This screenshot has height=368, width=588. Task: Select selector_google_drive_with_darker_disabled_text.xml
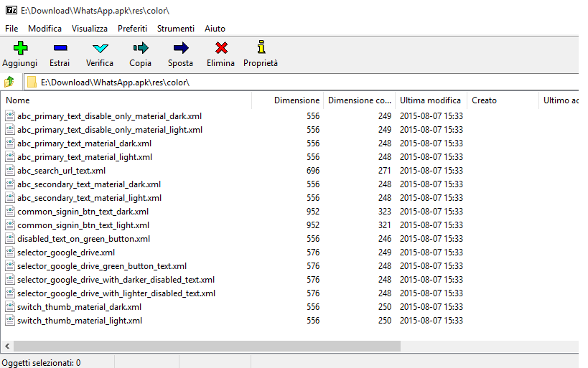click(x=116, y=280)
